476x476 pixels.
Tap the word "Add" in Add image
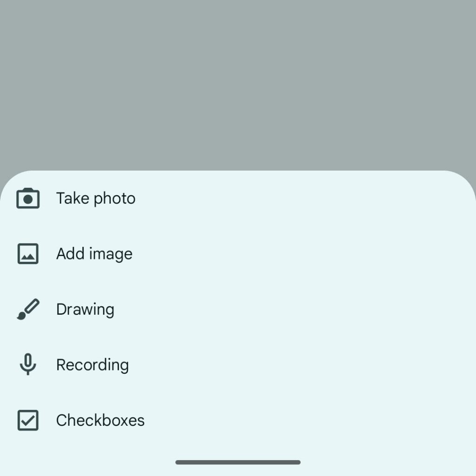click(71, 254)
